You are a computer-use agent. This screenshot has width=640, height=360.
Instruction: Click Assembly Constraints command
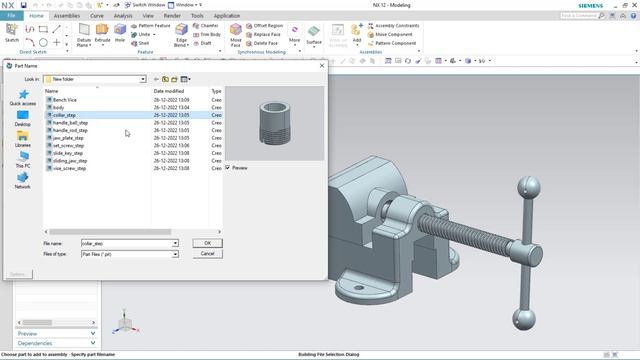(393, 26)
